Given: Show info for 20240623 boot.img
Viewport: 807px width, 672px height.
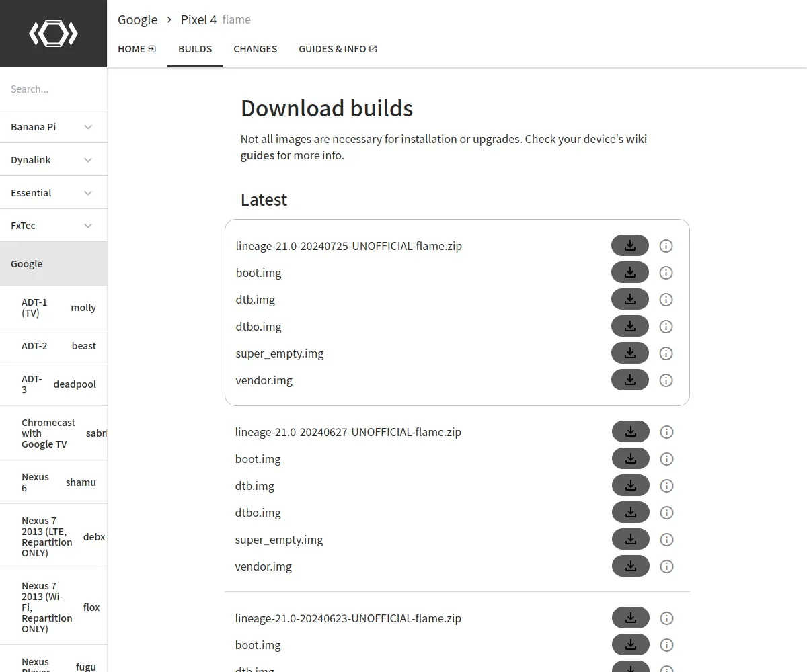Looking at the screenshot, I should click(x=666, y=645).
